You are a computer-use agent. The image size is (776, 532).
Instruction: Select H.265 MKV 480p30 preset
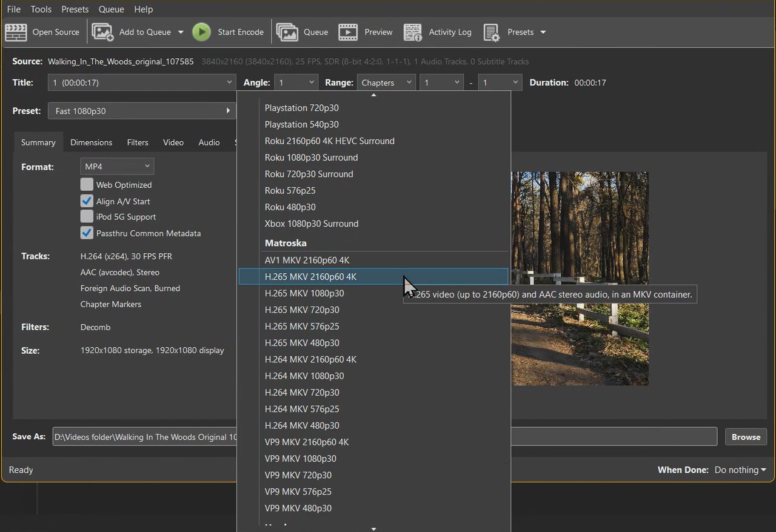(373, 343)
